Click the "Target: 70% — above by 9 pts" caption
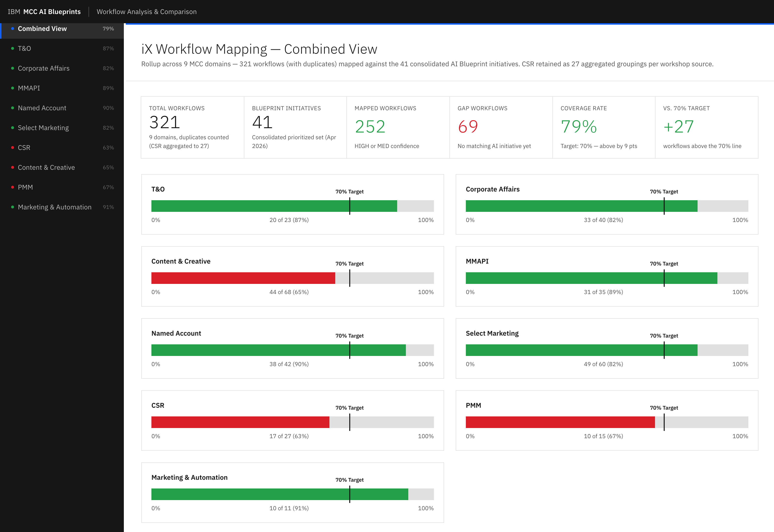This screenshot has width=774, height=532. tap(599, 146)
